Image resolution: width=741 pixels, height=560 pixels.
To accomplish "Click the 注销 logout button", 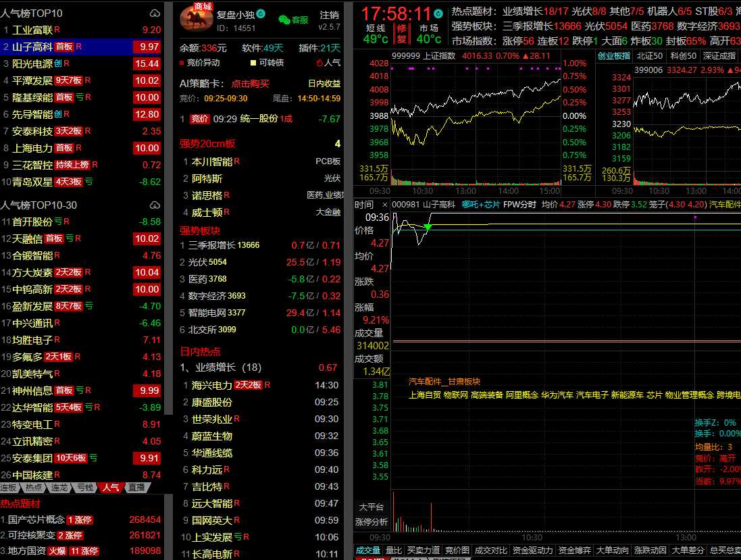I will (330, 15).
